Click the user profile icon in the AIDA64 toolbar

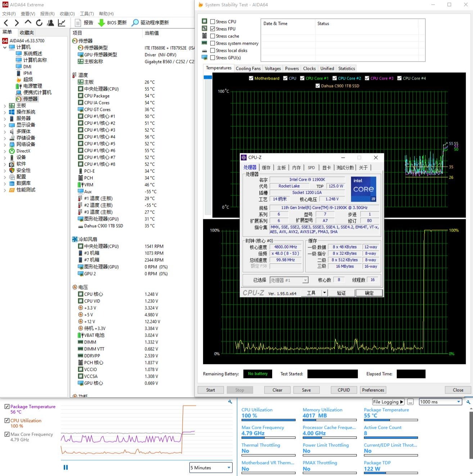pyautogui.click(x=50, y=23)
